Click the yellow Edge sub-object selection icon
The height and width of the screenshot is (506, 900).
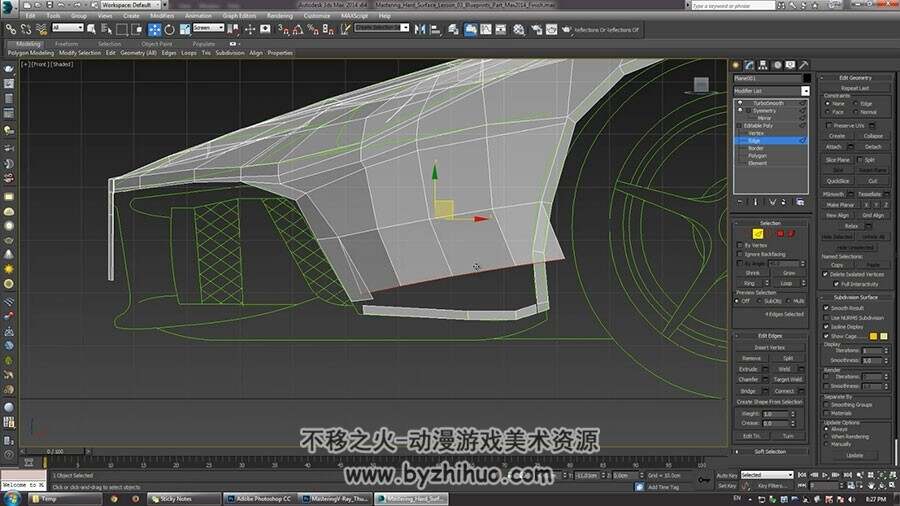[x=758, y=233]
